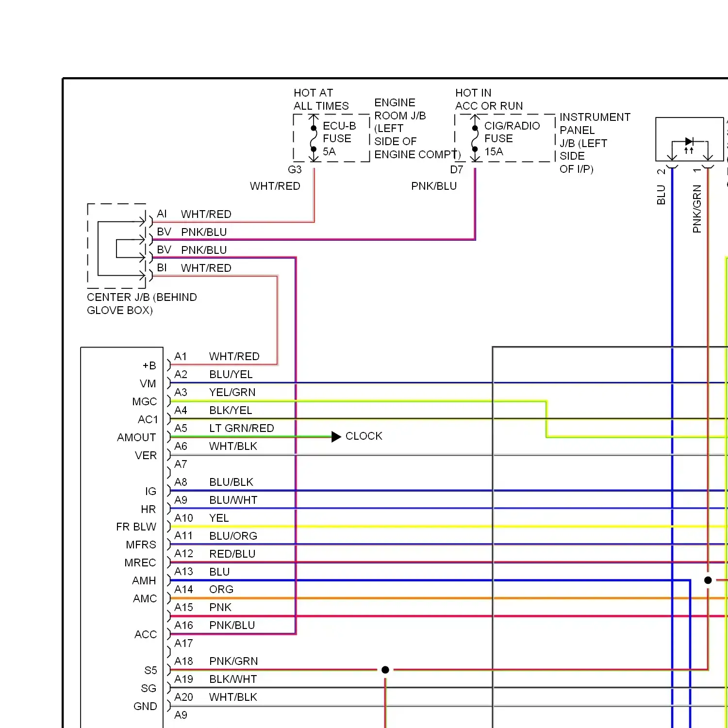
Task: Click the ECU-B fuse symbol
Action: point(314,138)
